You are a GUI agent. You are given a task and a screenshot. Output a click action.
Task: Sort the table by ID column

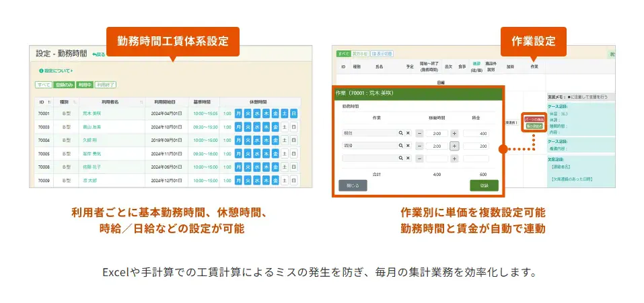44,102
